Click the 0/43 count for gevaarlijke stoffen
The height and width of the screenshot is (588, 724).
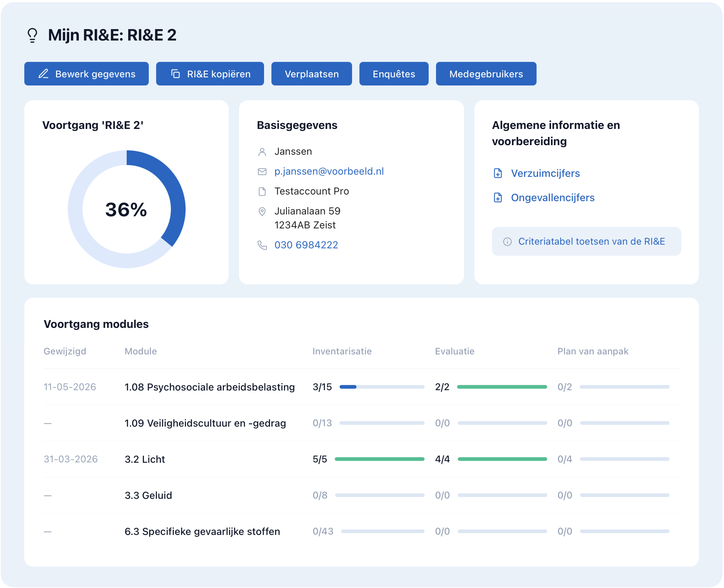[x=323, y=531]
